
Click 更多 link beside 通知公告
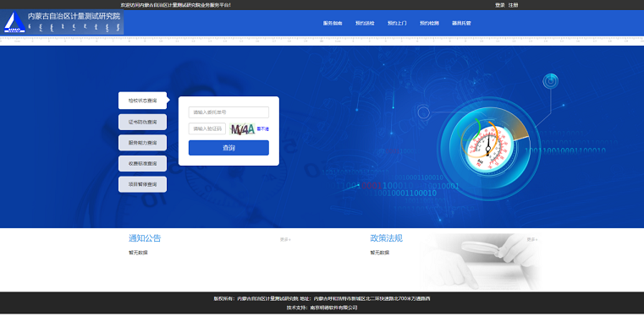click(285, 239)
